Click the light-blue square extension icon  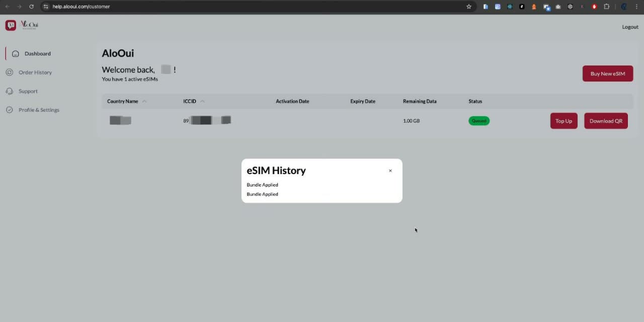pyautogui.click(x=498, y=7)
